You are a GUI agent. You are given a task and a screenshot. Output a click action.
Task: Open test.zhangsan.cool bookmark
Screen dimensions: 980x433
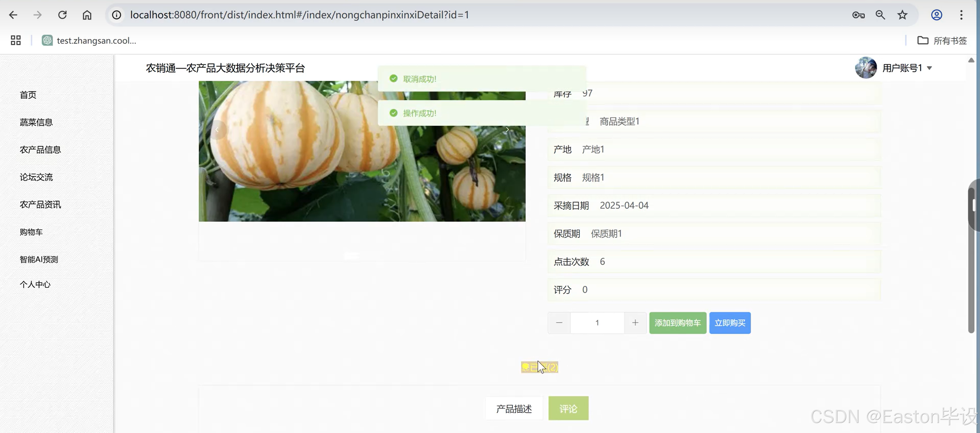89,40
